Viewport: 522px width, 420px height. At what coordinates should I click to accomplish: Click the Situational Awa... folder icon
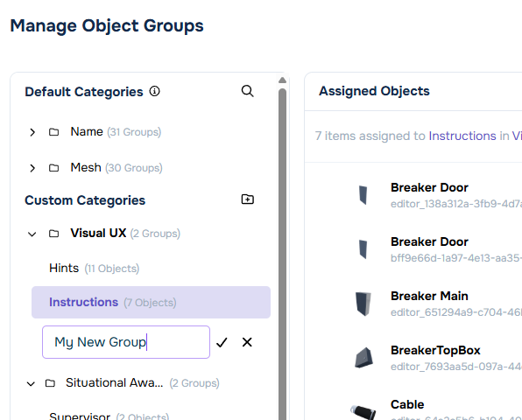coord(50,383)
